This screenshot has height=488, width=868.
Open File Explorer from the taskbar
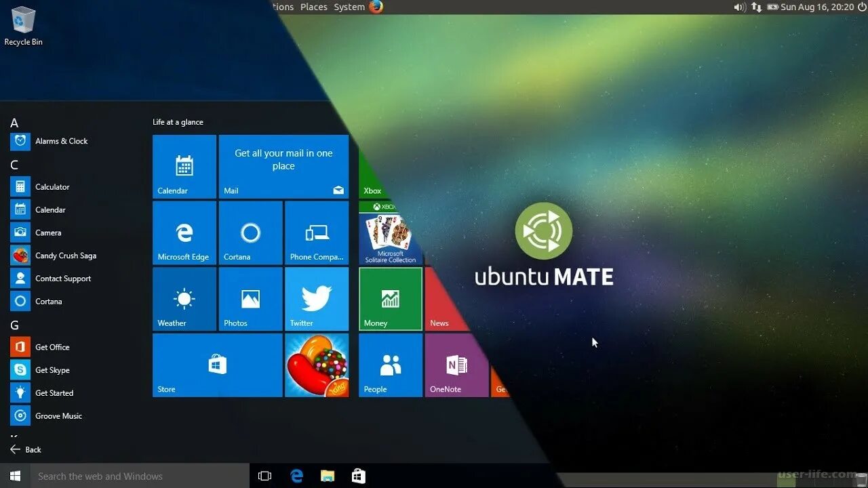(x=328, y=476)
